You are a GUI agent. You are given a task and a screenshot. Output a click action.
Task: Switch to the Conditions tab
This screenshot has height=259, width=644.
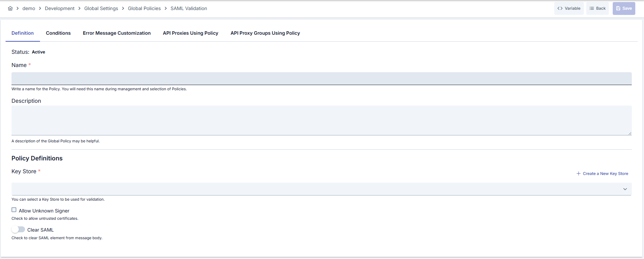[58, 33]
